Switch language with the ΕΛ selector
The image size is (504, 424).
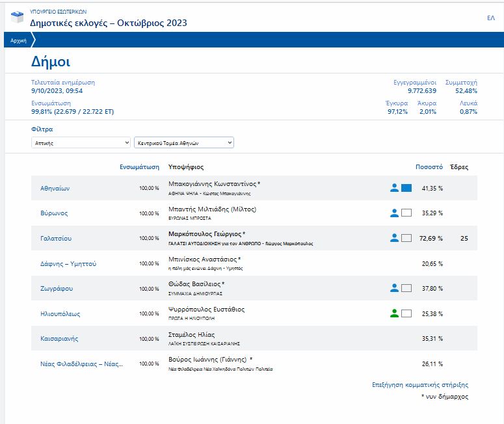pos(490,18)
